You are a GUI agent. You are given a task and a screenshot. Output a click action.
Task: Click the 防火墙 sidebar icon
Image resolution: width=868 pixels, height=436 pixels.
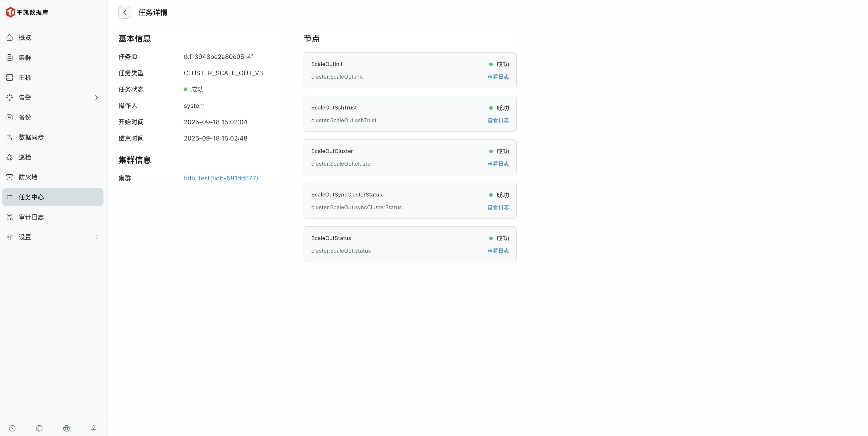coord(10,177)
